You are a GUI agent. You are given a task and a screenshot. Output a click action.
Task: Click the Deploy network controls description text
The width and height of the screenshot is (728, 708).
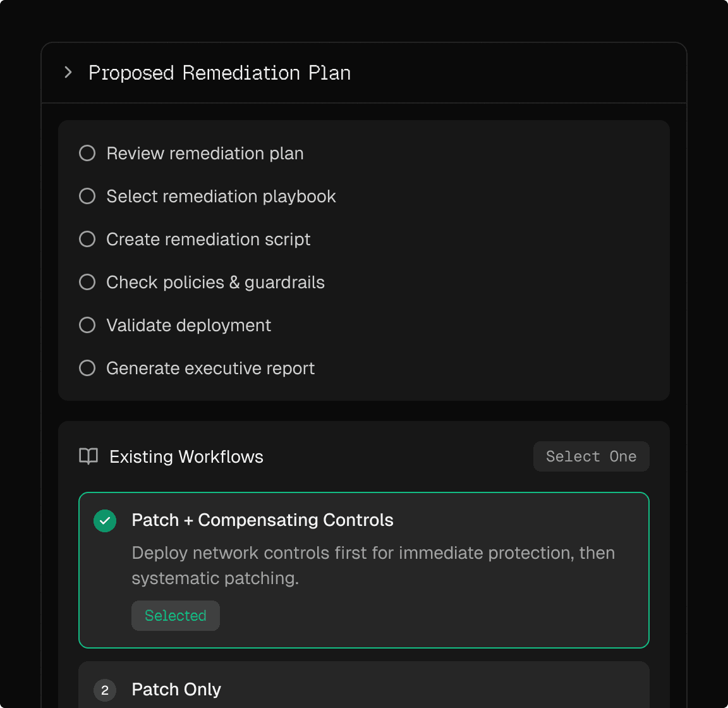373,565
